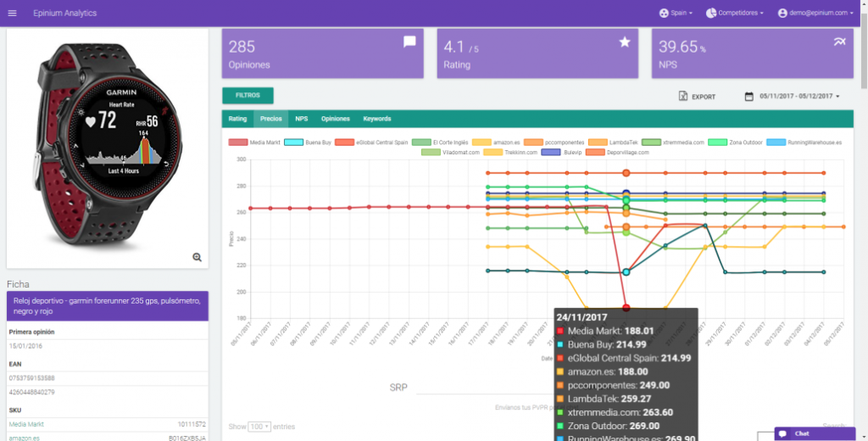This screenshot has height=441, width=868.
Task: Click the pie chart Competidores icon
Action: point(711,13)
